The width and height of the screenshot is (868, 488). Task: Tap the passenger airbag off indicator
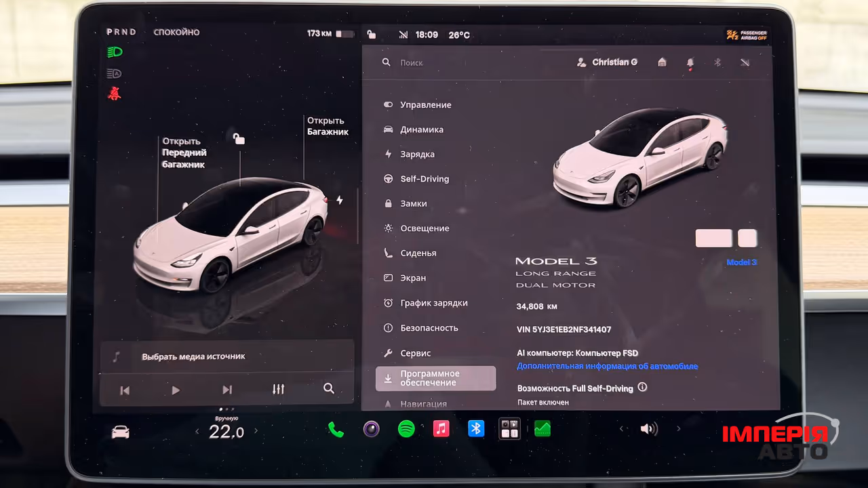click(x=747, y=35)
